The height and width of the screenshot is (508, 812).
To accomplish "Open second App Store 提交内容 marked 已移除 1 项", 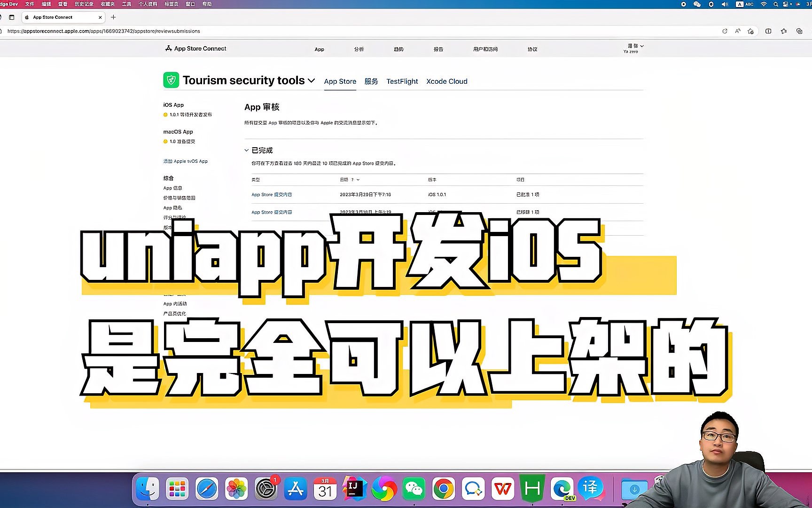I will (x=272, y=212).
